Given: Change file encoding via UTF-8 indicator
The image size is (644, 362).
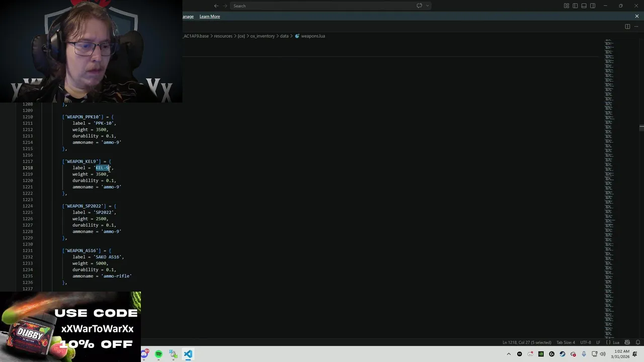Looking at the screenshot, I should point(586,342).
